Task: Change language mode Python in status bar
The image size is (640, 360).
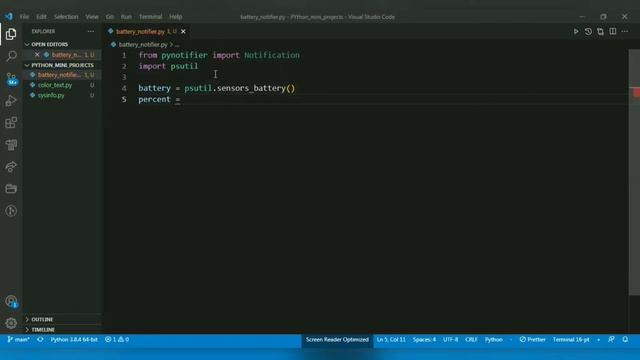Action: tap(493, 340)
